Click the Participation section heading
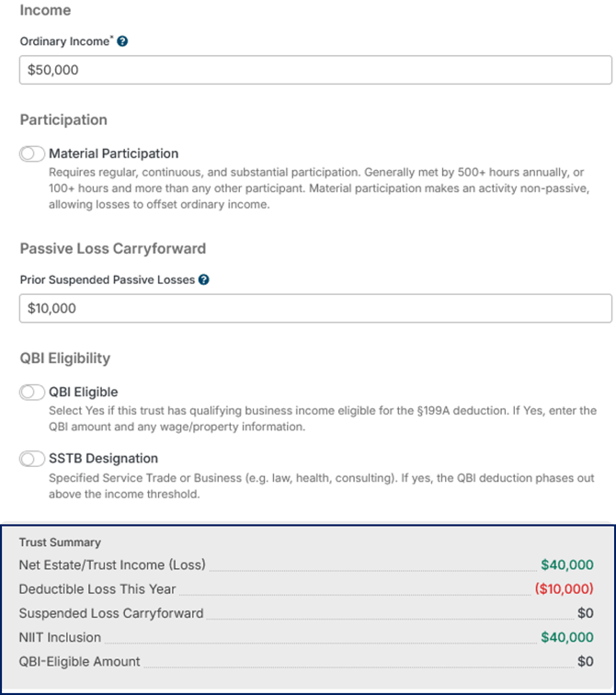This screenshot has width=616, height=695. (63, 120)
